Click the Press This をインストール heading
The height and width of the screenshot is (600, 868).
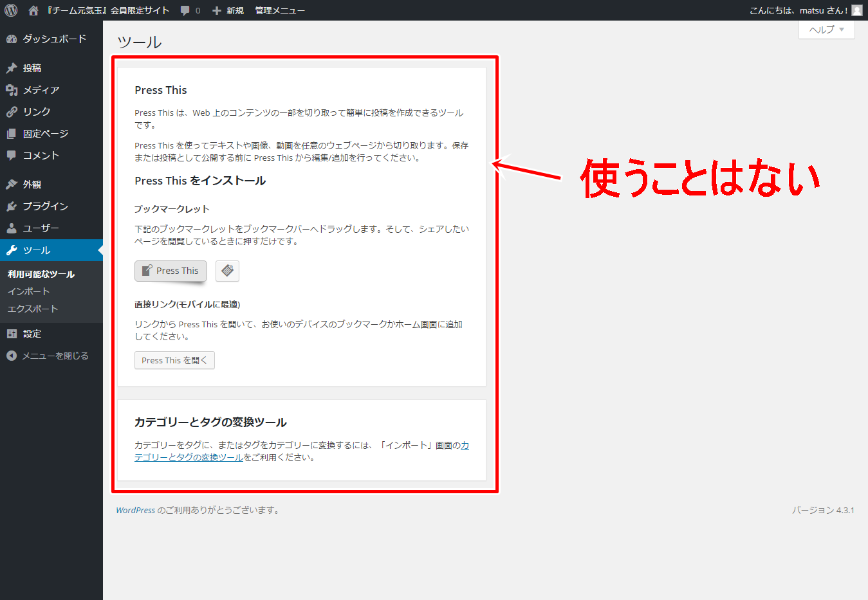tap(200, 181)
